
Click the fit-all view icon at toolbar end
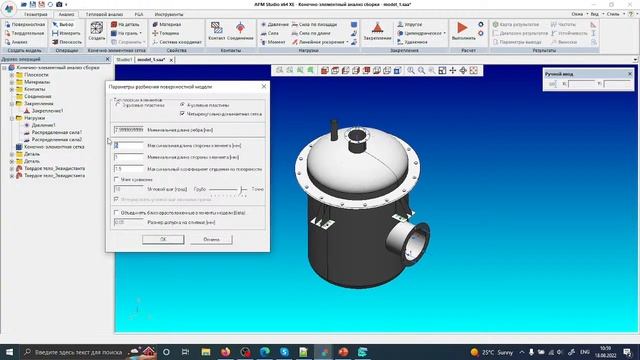coord(473,71)
